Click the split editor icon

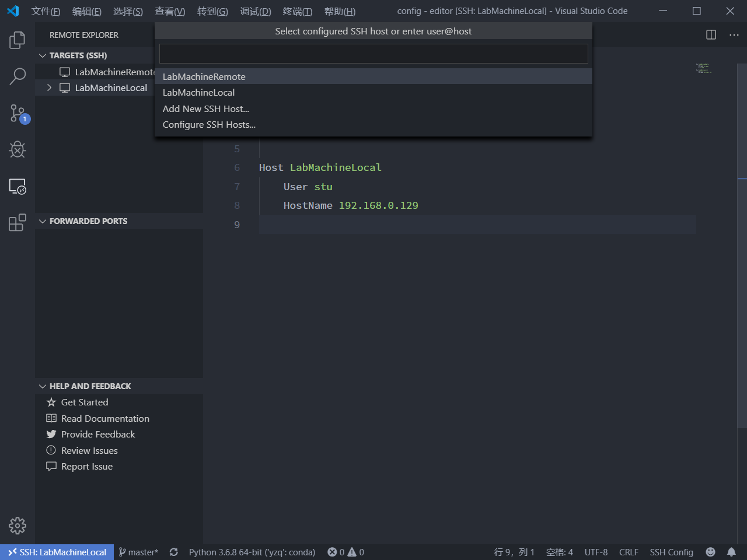[711, 35]
